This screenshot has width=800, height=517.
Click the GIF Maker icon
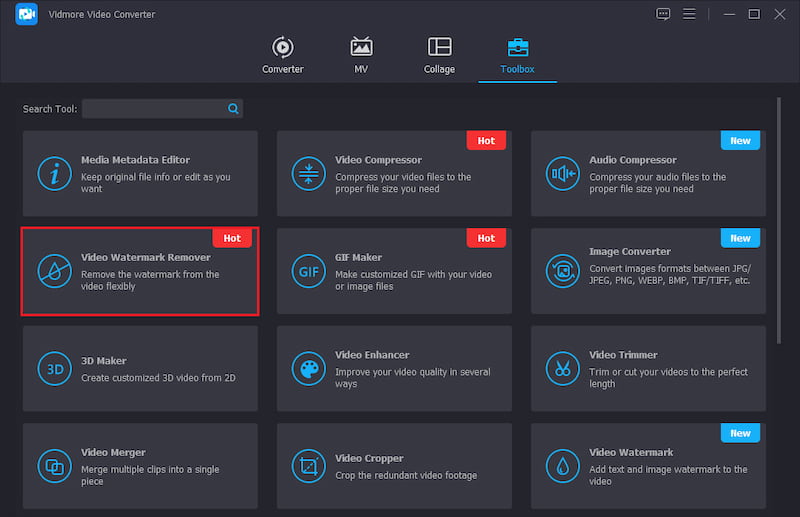pyautogui.click(x=309, y=271)
